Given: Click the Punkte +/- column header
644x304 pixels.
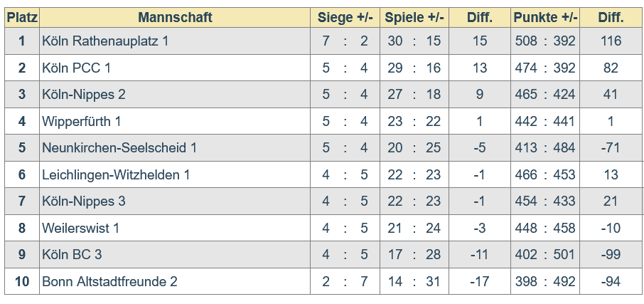Looking at the screenshot, I should [545, 18].
